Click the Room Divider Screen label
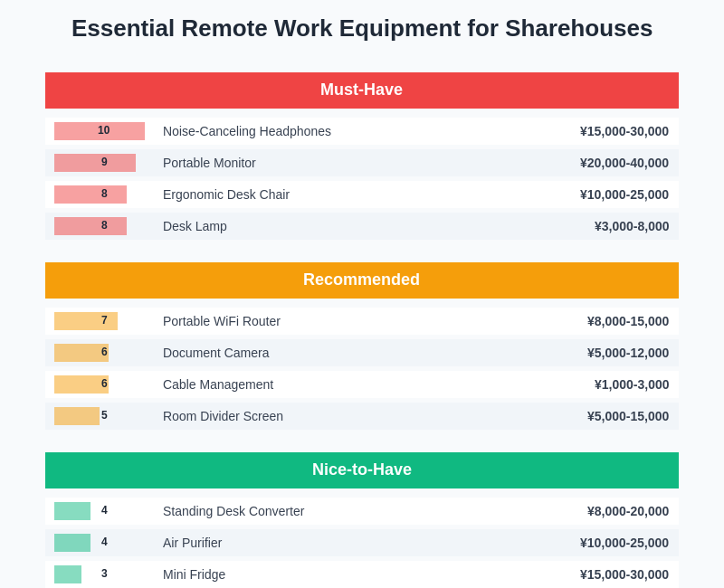The width and height of the screenshot is (724, 588). [x=223, y=416]
